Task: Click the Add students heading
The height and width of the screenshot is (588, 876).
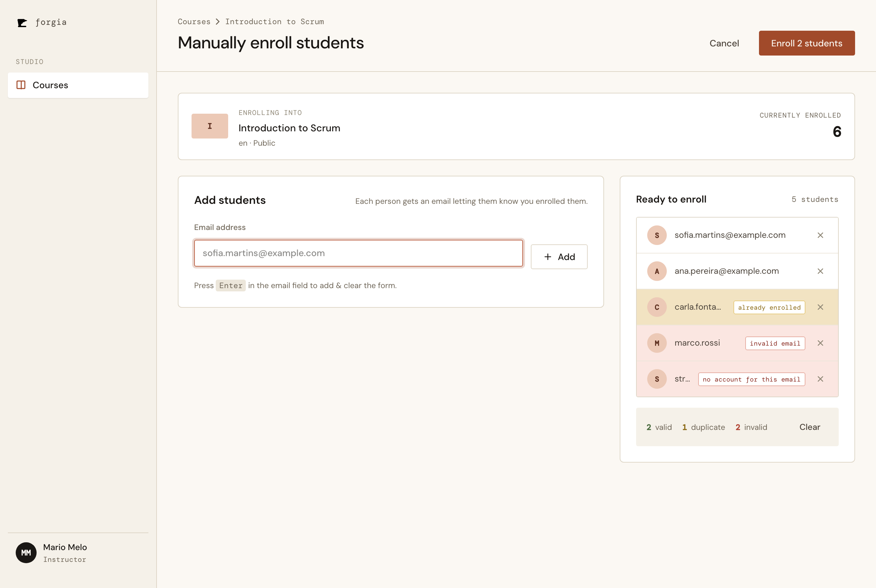Action: click(x=229, y=200)
